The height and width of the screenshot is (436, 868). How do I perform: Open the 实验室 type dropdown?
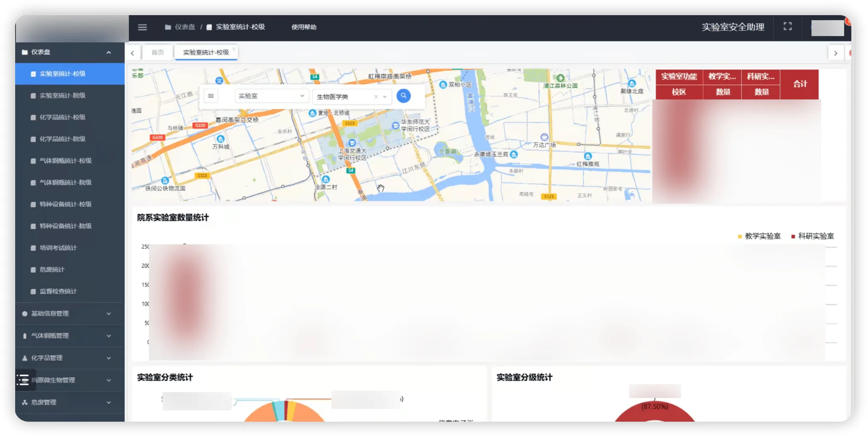pyautogui.click(x=271, y=96)
